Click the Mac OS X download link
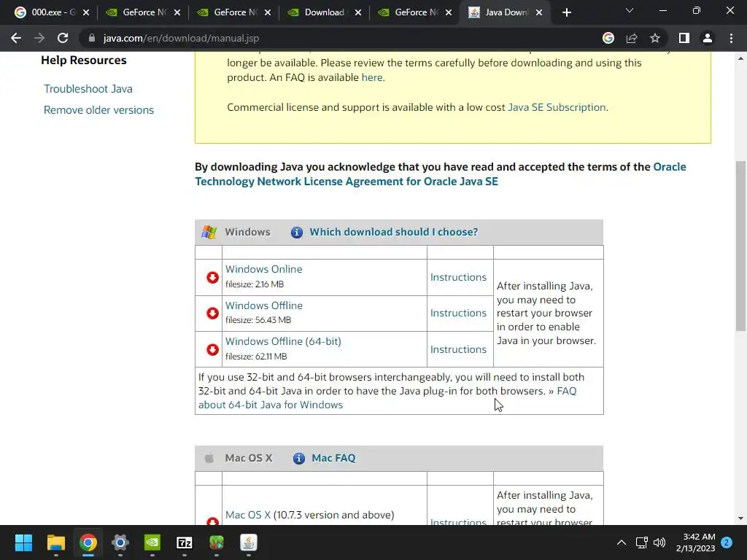 click(x=248, y=515)
